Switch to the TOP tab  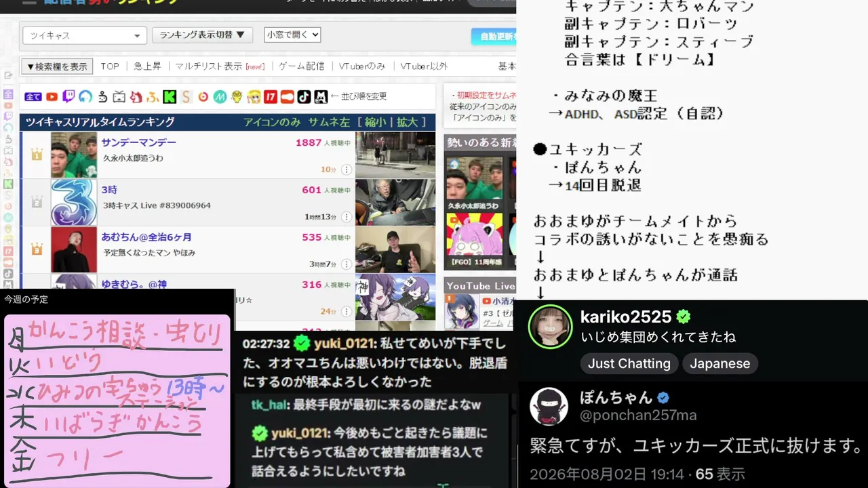point(110,66)
